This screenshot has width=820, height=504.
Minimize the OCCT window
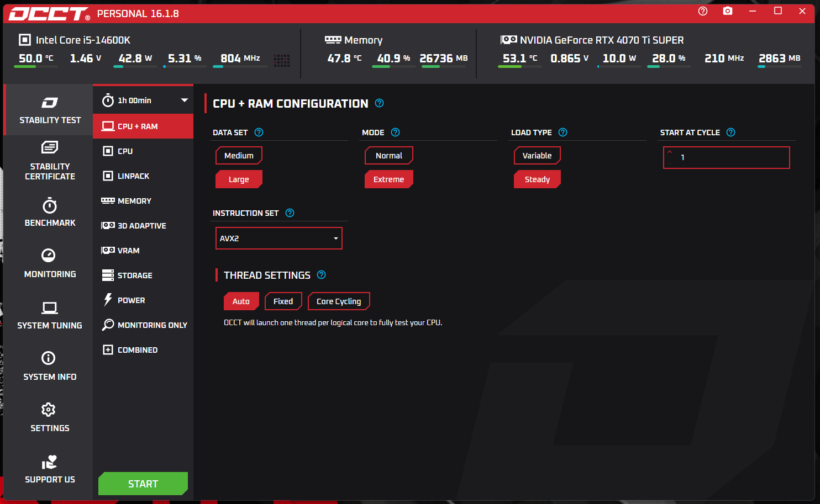coord(753,11)
